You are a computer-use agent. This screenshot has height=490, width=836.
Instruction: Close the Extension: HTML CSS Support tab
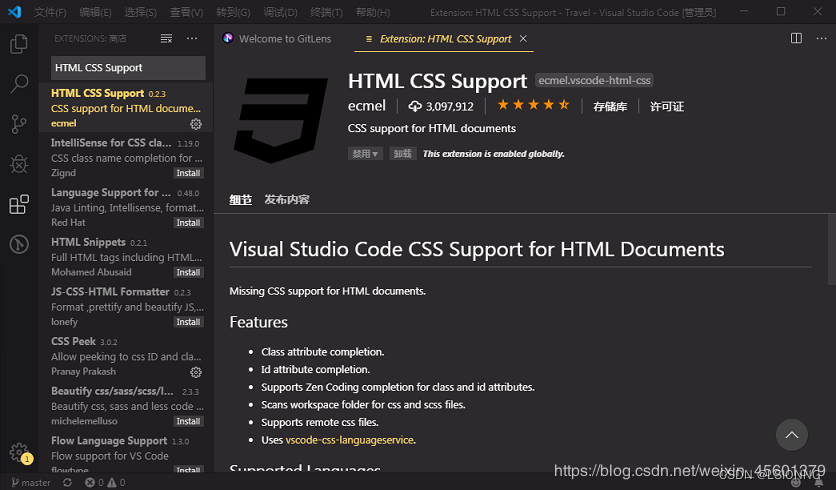tap(523, 38)
